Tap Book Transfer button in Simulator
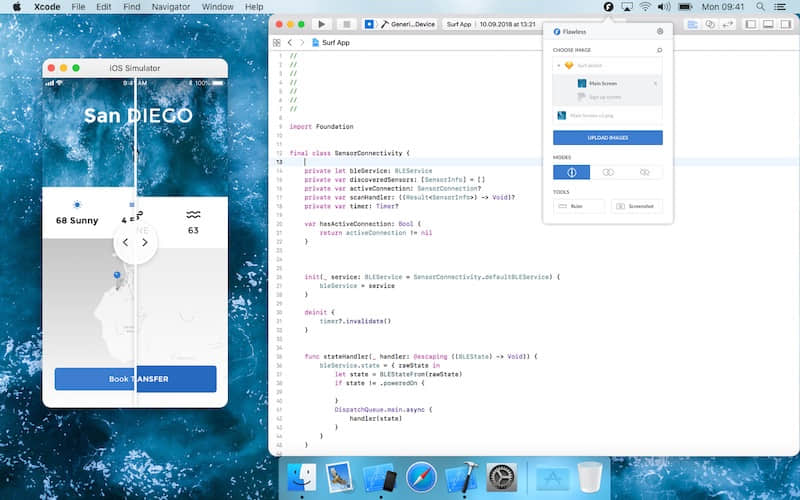Viewport: 800px width, 500px height. [135, 379]
